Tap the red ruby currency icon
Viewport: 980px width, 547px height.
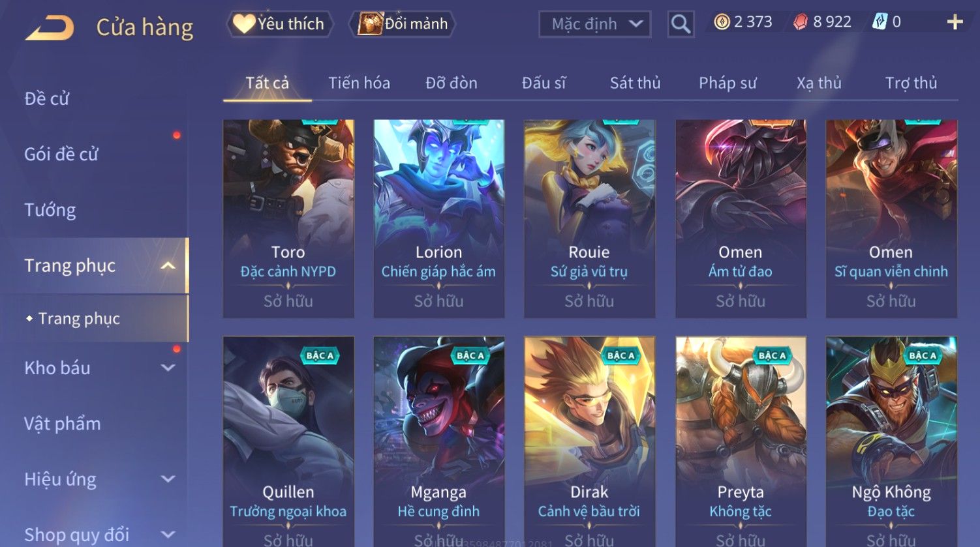click(801, 22)
